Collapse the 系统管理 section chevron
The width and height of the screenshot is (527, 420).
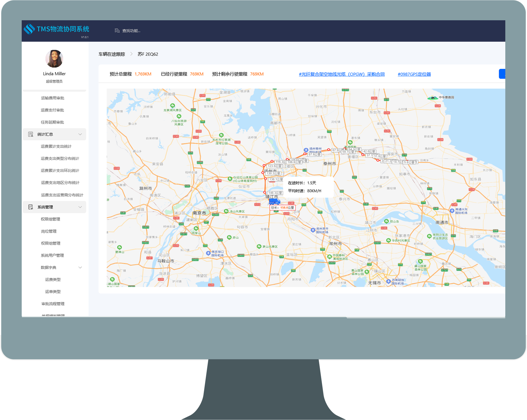(x=80, y=207)
